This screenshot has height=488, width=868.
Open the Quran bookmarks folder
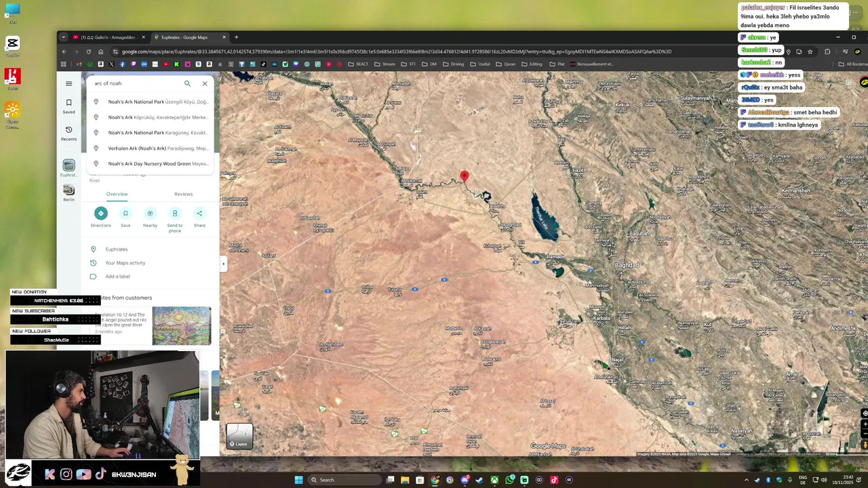tap(506, 64)
